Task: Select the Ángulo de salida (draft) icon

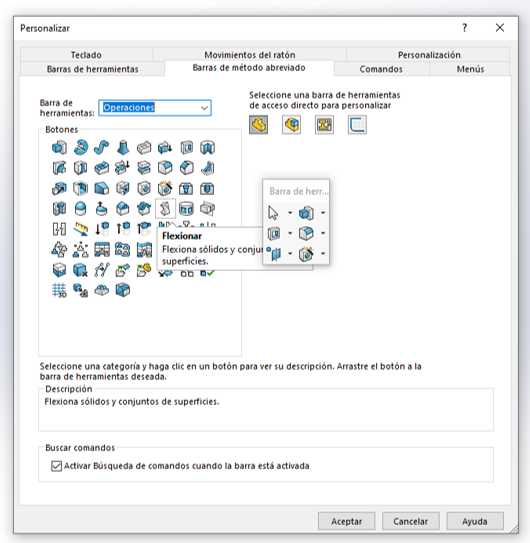Action: [x=101, y=188]
